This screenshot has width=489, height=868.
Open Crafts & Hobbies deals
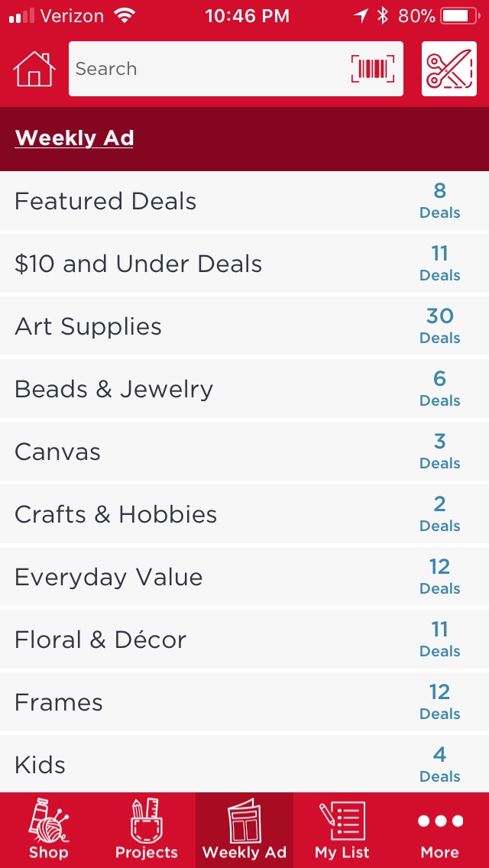[115, 514]
